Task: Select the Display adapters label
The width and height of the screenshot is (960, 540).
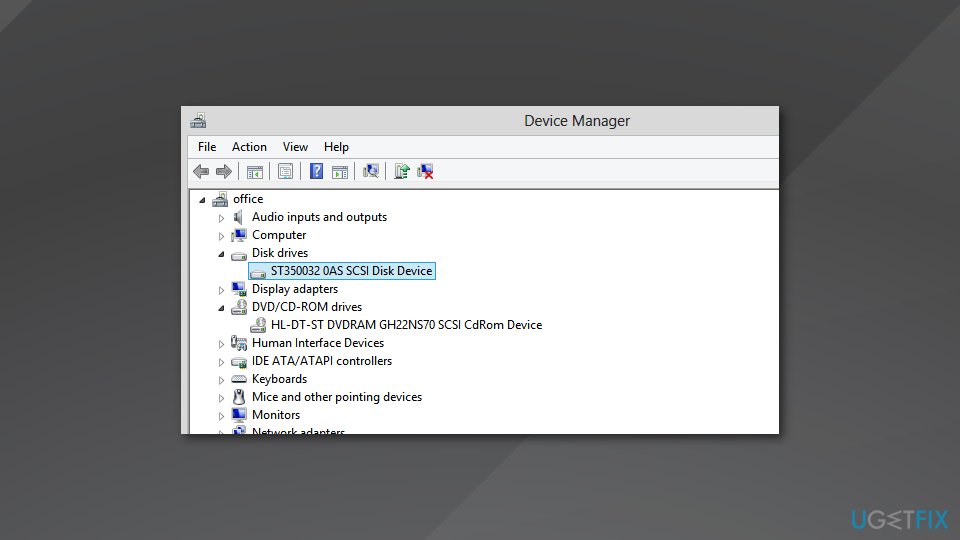Action: [x=294, y=289]
